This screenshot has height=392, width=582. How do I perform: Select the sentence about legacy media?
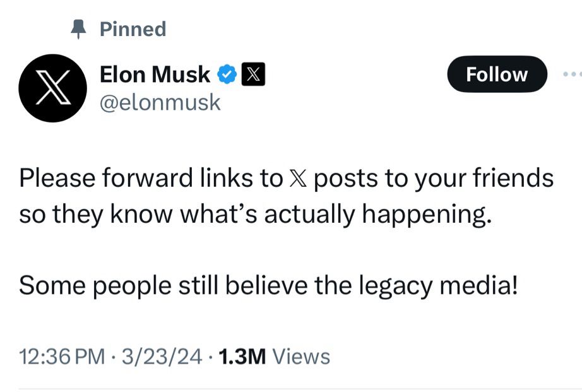click(x=267, y=284)
